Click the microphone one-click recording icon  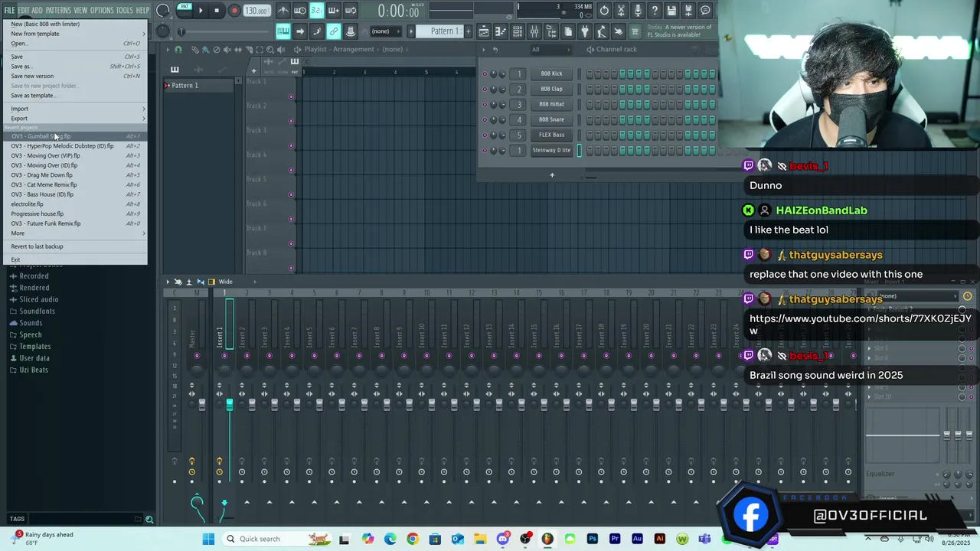coord(638,11)
